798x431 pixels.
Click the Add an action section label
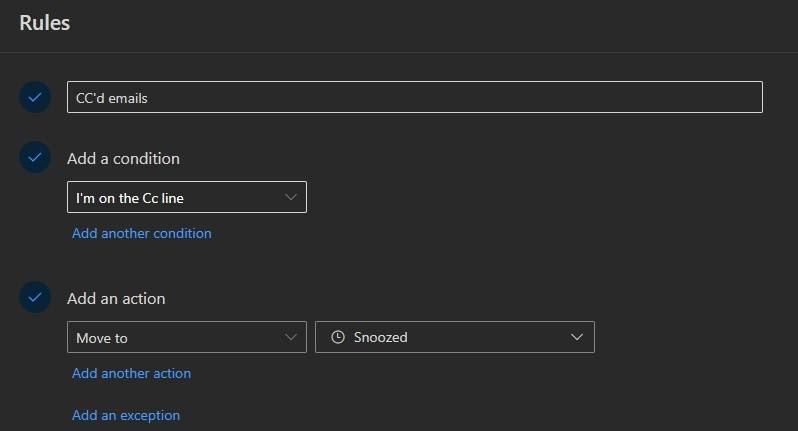click(116, 298)
